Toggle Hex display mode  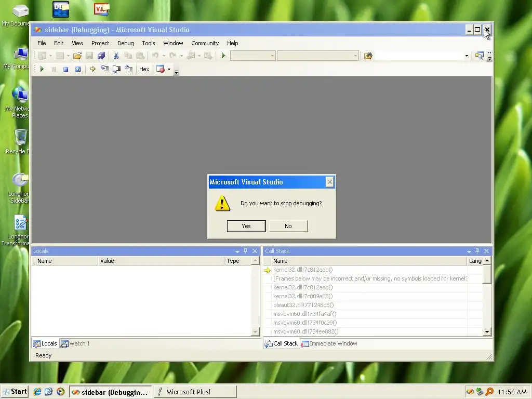pos(144,69)
